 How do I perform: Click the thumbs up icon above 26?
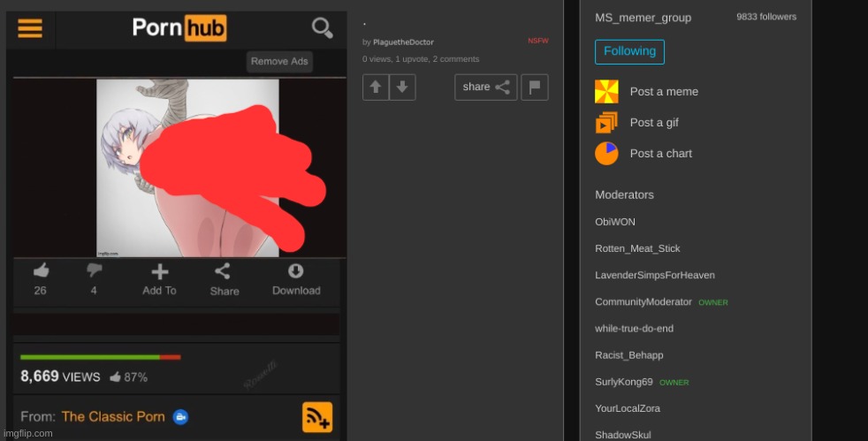(x=41, y=271)
